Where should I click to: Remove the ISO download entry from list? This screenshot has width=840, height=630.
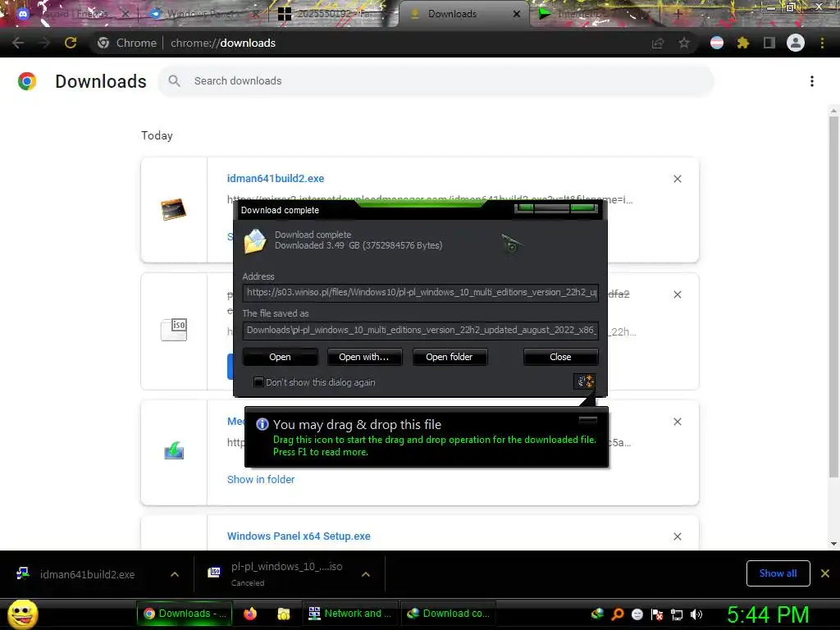point(678,294)
